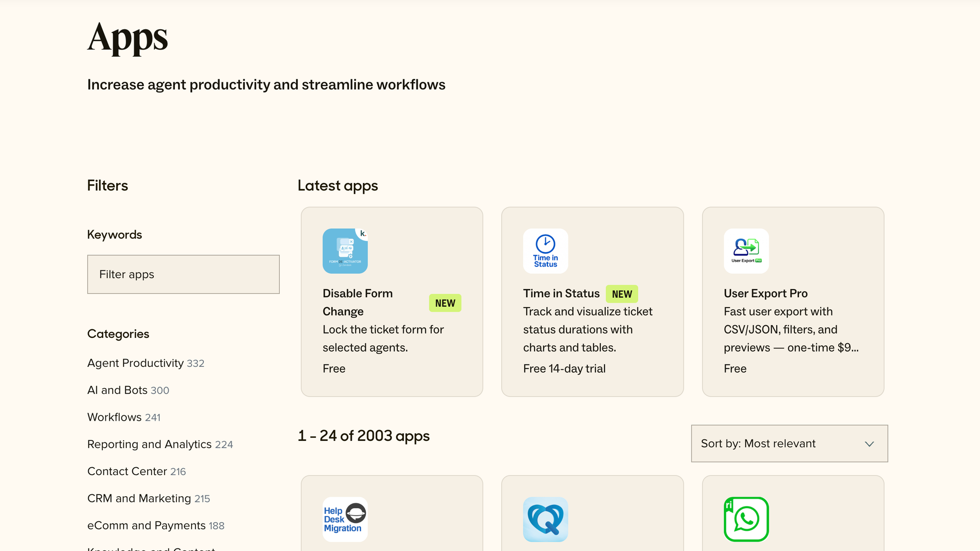Open the Contact Center category
This screenshot has width=980, height=551.
pyautogui.click(x=127, y=471)
